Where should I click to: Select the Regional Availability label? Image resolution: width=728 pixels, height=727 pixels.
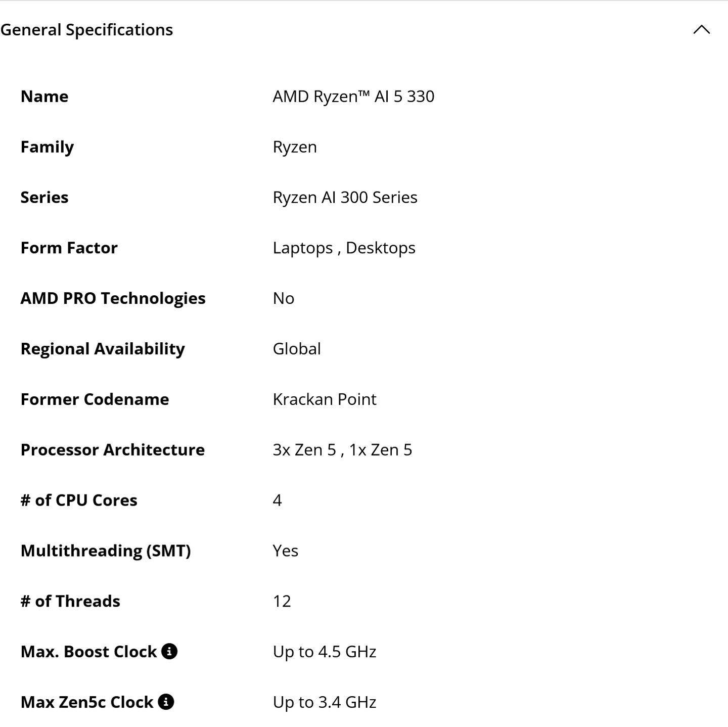click(103, 349)
